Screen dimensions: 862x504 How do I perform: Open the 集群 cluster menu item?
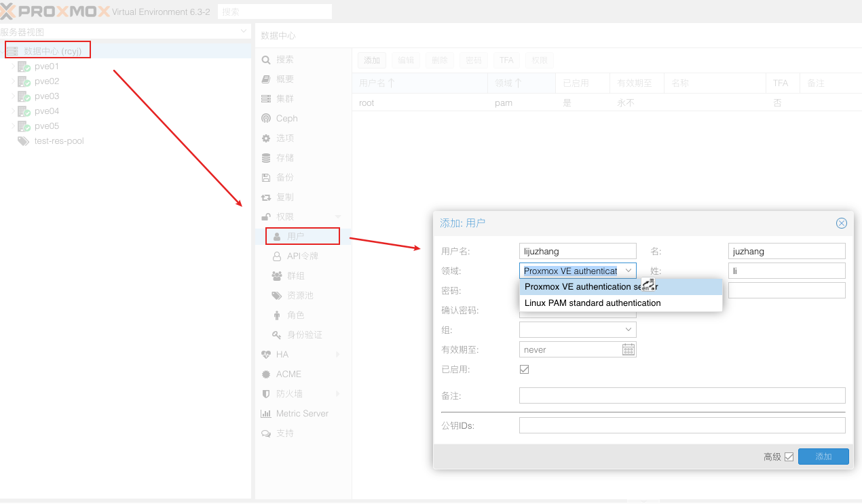[303, 99]
